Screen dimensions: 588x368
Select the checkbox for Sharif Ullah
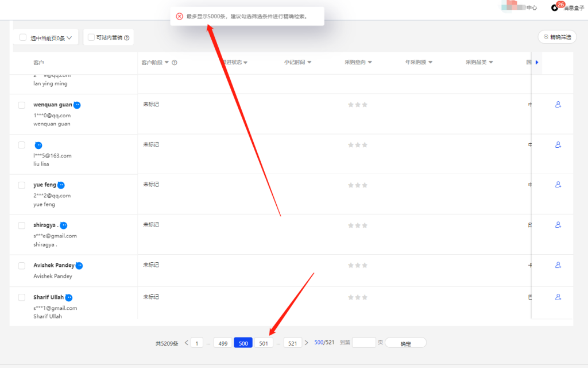click(x=22, y=297)
